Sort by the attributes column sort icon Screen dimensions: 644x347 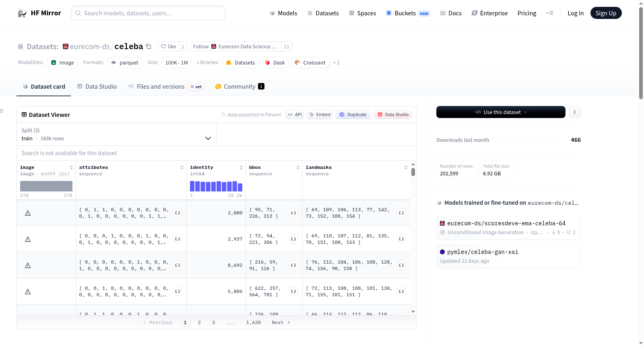pyautogui.click(x=182, y=167)
